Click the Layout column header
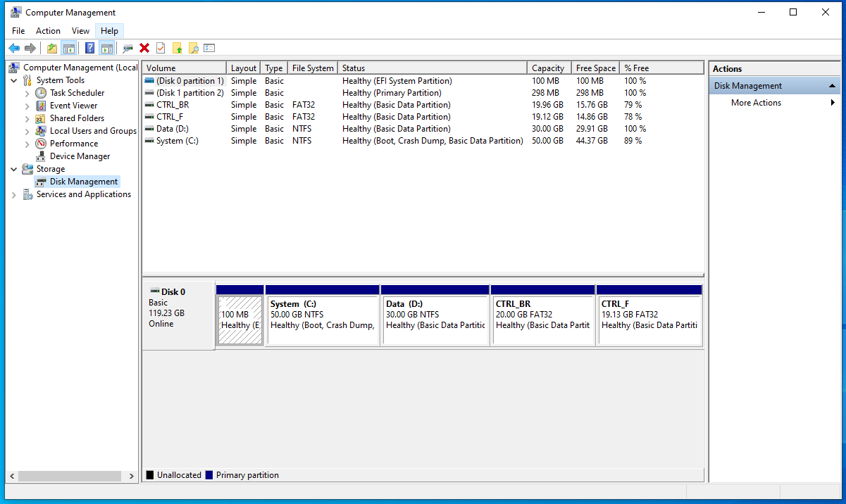 click(x=244, y=68)
